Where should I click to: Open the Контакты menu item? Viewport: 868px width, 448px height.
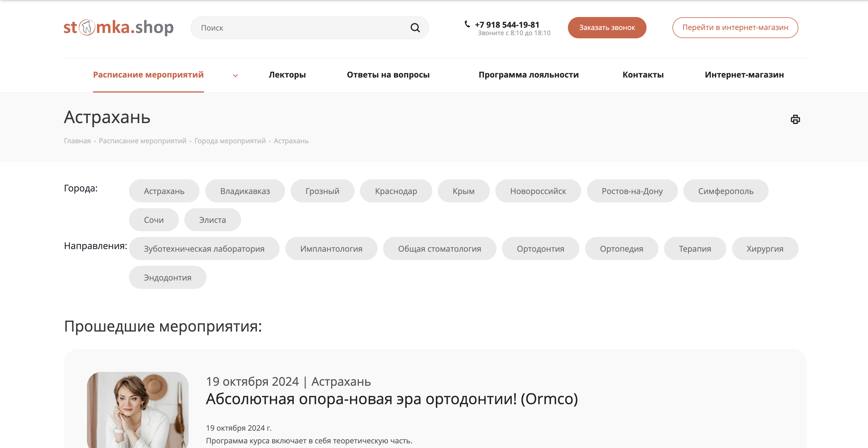click(x=643, y=75)
